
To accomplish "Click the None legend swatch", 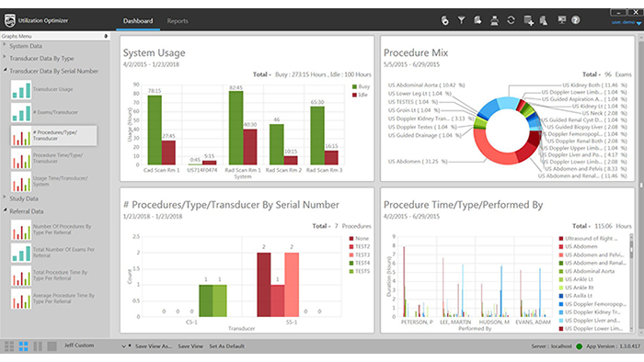I will [351, 239].
